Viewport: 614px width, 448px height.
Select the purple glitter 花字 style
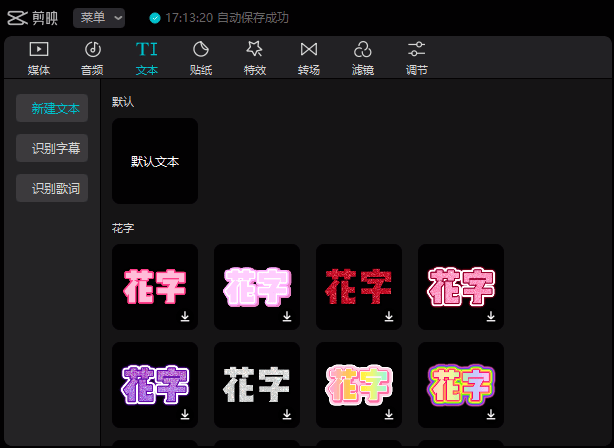[155, 385]
